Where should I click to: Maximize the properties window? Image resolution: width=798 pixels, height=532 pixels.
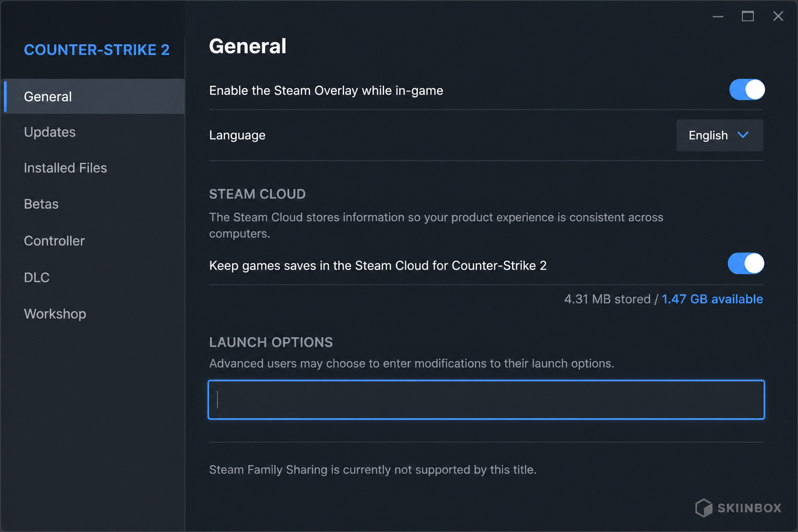tap(748, 17)
